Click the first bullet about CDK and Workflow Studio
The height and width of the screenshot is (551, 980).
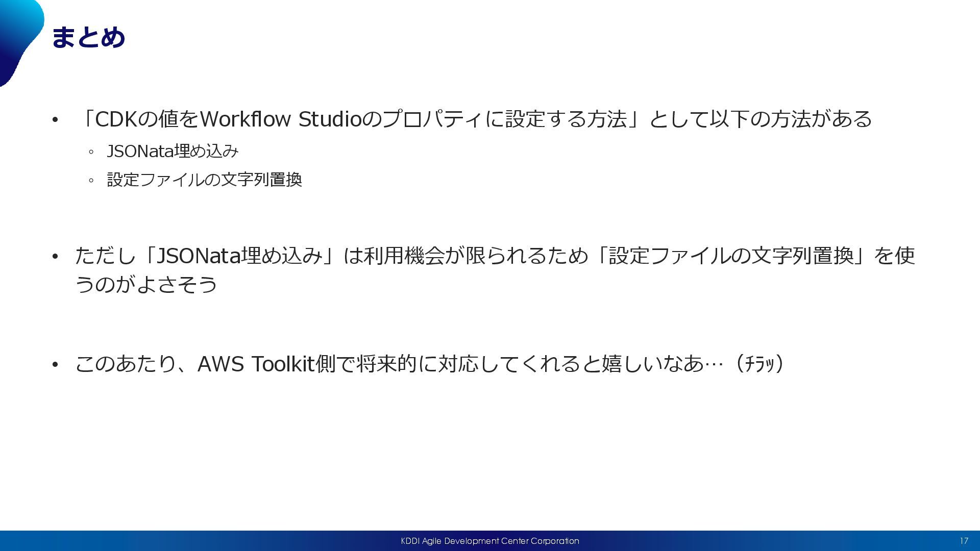point(475,119)
